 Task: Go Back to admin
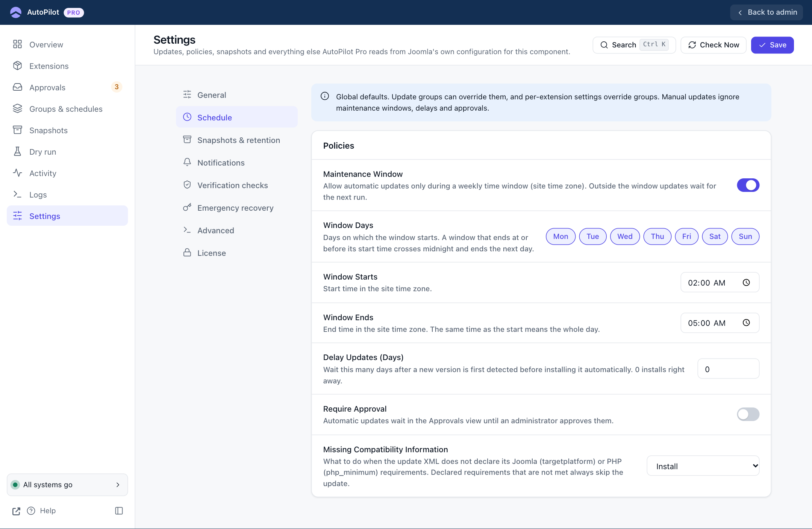click(x=767, y=12)
